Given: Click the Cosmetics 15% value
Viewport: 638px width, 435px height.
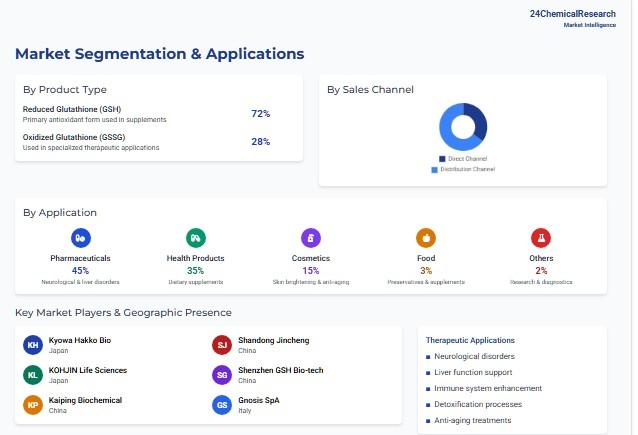Looking at the screenshot, I should 310,271.
